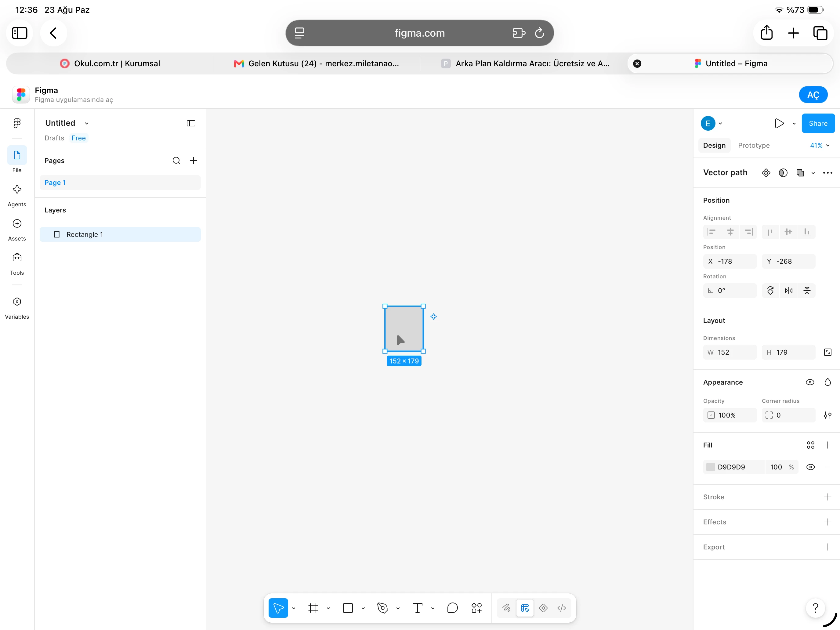Align horizontal centers
840x630 pixels.
tap(730, 232)
